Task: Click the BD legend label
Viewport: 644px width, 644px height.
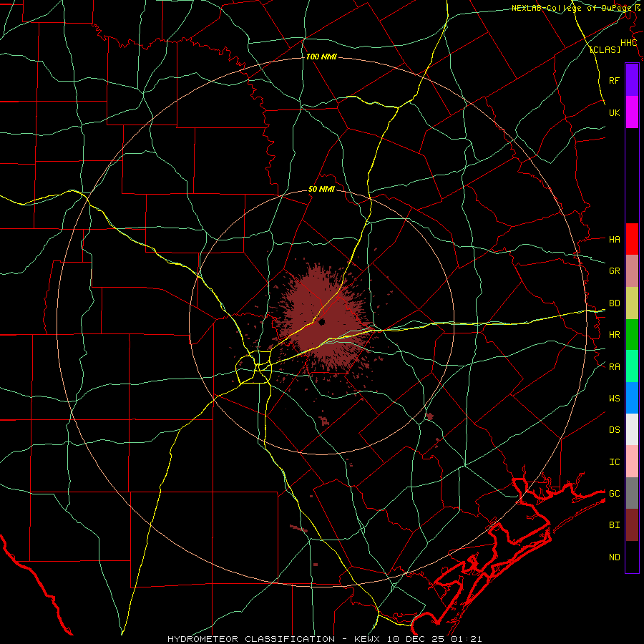Action: 614,303
